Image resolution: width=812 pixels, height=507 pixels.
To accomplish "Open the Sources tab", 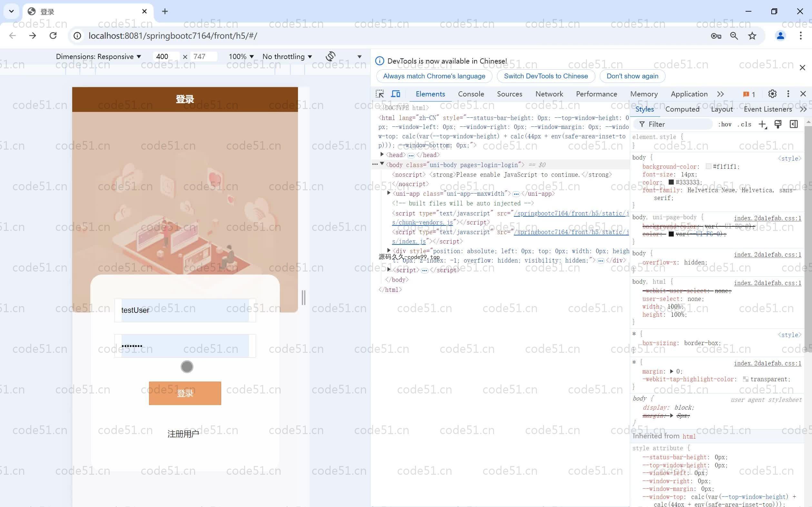I will [x=509, y=94].
